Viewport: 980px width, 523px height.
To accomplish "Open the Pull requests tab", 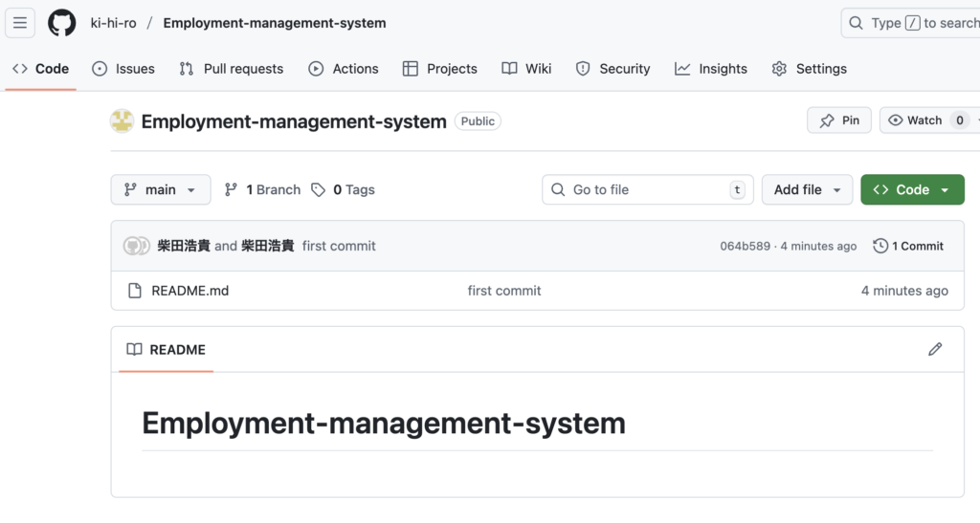I will [232, 69].
